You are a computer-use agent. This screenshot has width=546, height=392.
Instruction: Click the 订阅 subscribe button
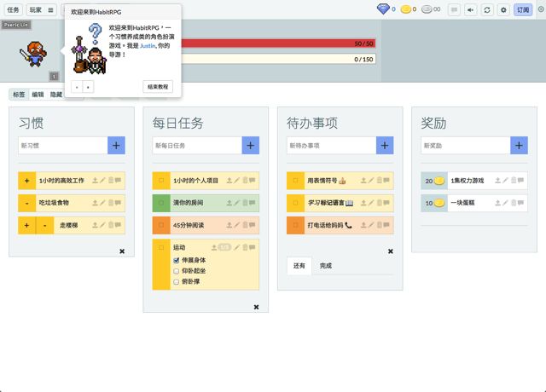[x=523, y=9]
